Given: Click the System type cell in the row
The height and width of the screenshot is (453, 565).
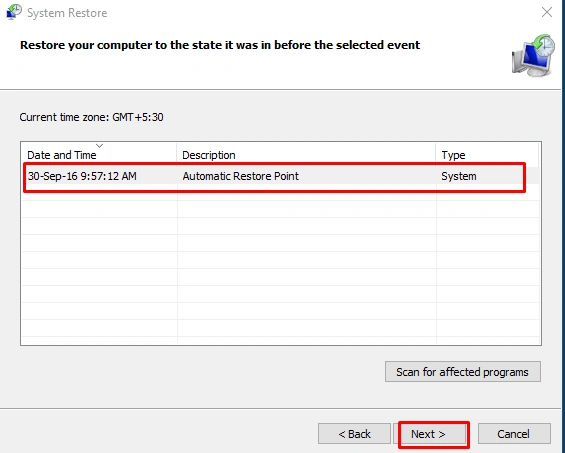Looking at the screenshot, I should point(459,176).
